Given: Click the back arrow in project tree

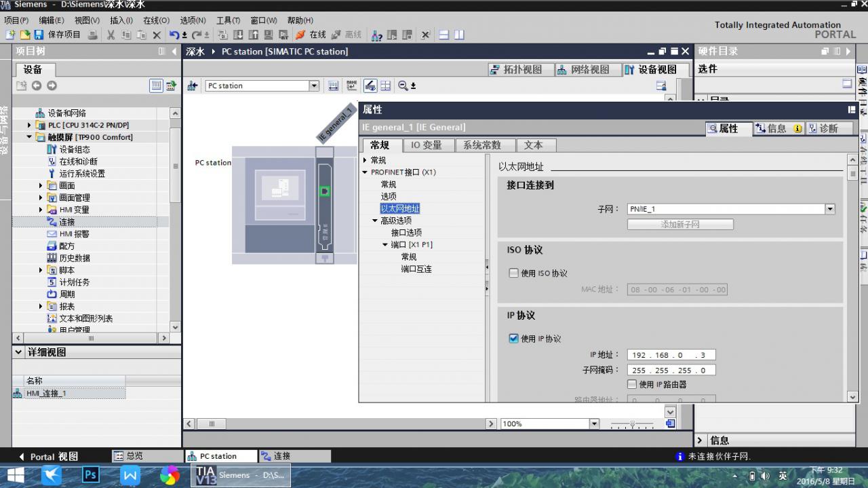Looking at the screenshot, I should pos(37,86).
